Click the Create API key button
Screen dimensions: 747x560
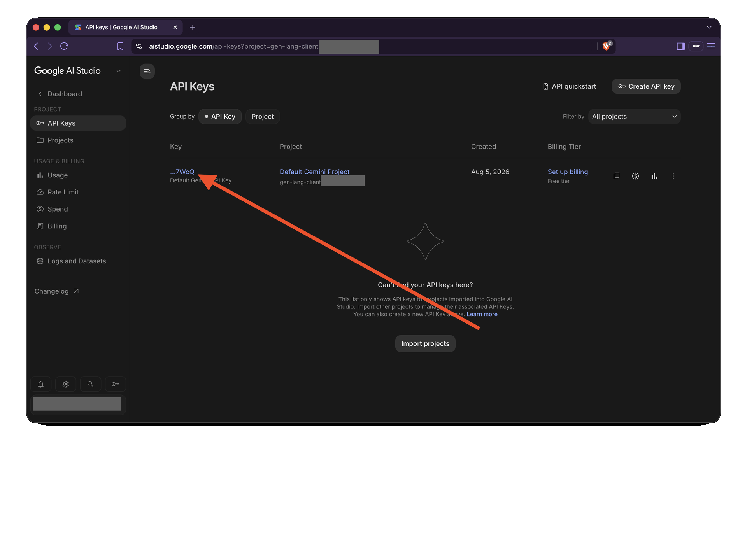tap(646, 86)
